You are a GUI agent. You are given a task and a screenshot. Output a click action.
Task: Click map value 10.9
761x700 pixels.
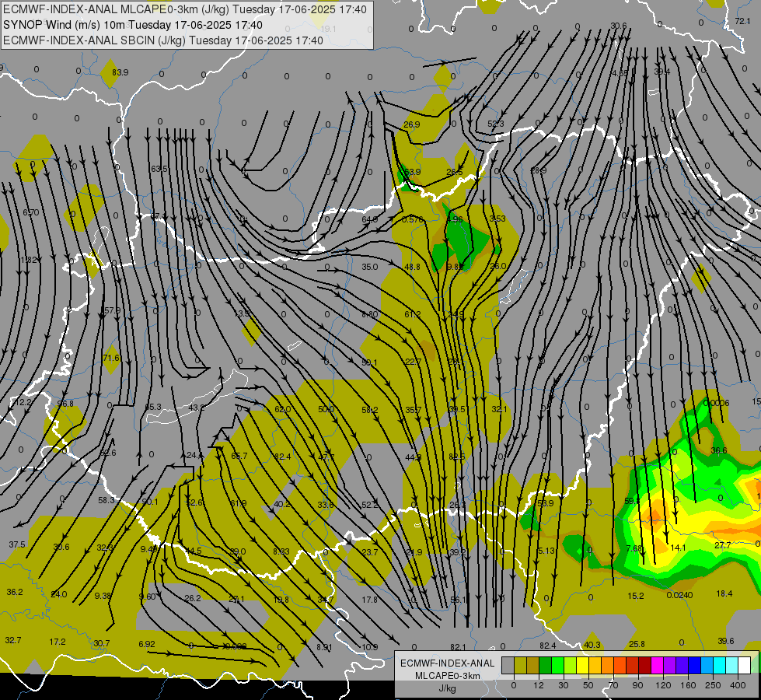click(370, 646)
